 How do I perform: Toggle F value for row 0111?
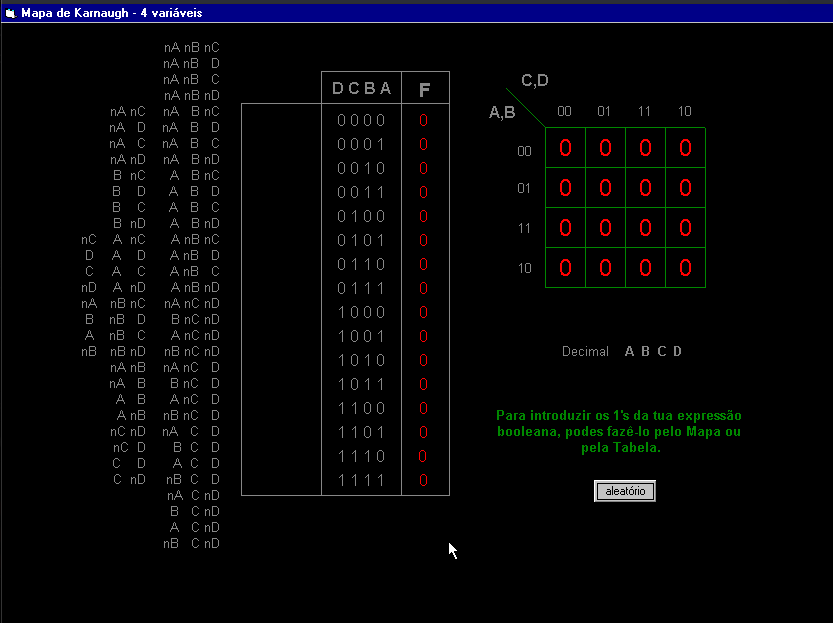point(424,288)
